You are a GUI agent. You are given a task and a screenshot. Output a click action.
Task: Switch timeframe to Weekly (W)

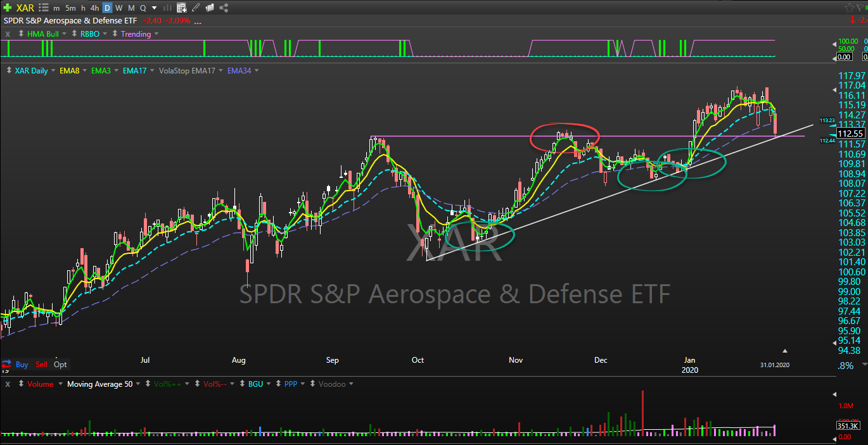(x=119, y=8)
